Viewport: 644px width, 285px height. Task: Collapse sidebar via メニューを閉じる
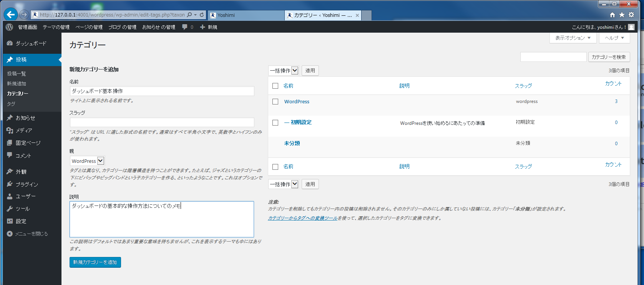pyautogui.click(x=28, y=234)
